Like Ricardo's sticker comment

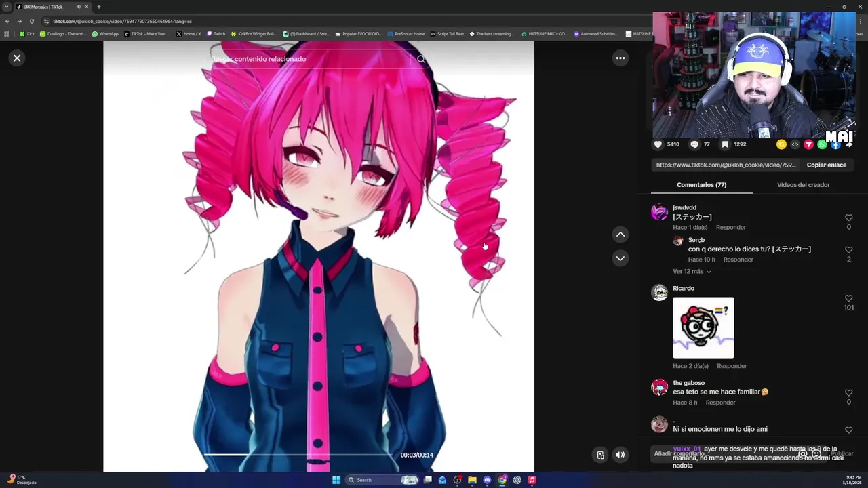coord(848,298)
